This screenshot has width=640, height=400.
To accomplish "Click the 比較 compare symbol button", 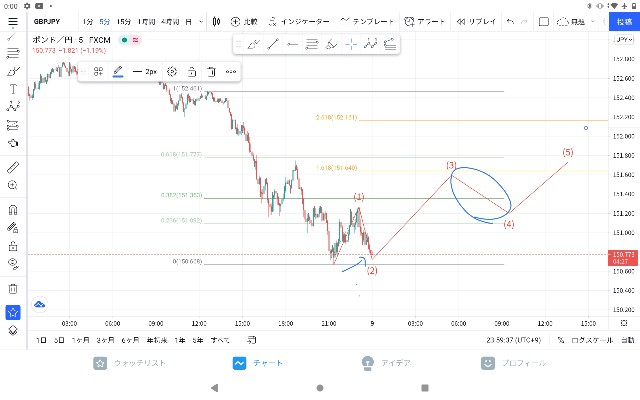I will (x=244, y=22).
